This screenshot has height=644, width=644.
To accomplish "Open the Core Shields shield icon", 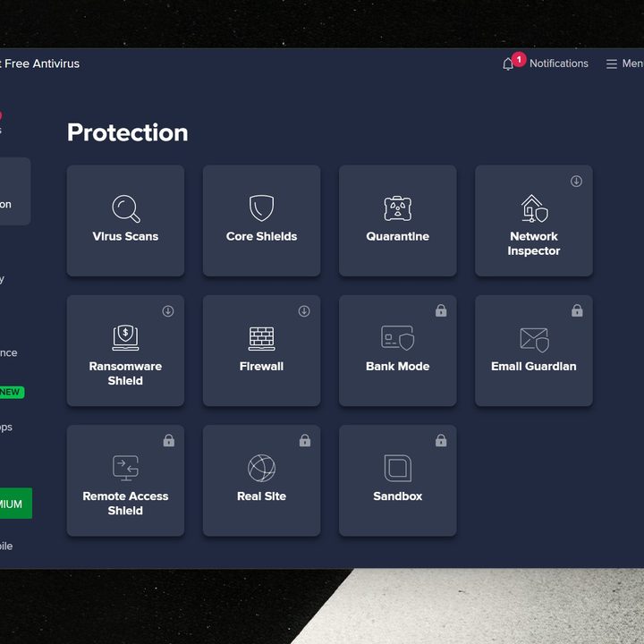I will pyautogui.click(x=261, y=208).
